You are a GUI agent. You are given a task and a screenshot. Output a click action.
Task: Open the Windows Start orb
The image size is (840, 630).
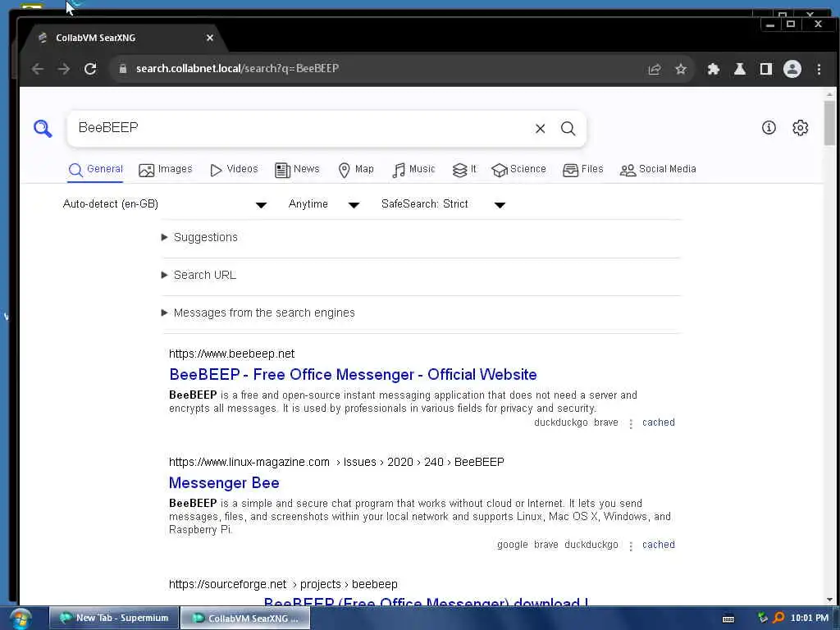(20, 619)
